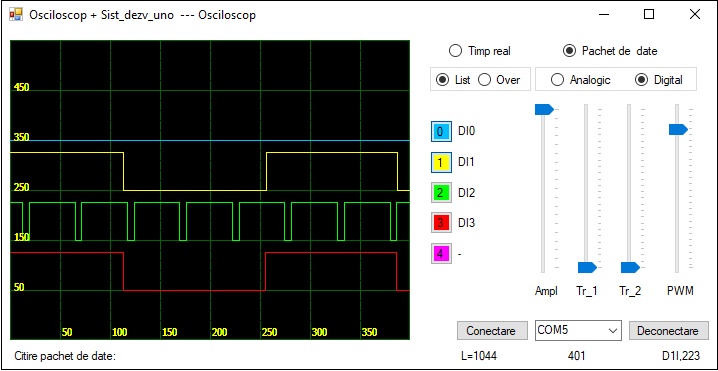Maximize the Osciloscop window
The image size is (718, 371).
(648, 15)
